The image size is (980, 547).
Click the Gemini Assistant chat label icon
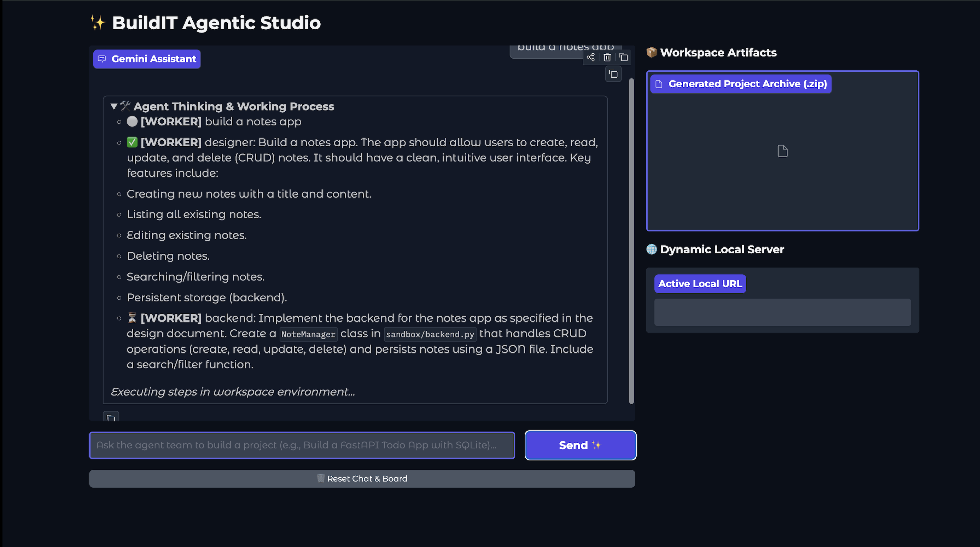[101, 59]
